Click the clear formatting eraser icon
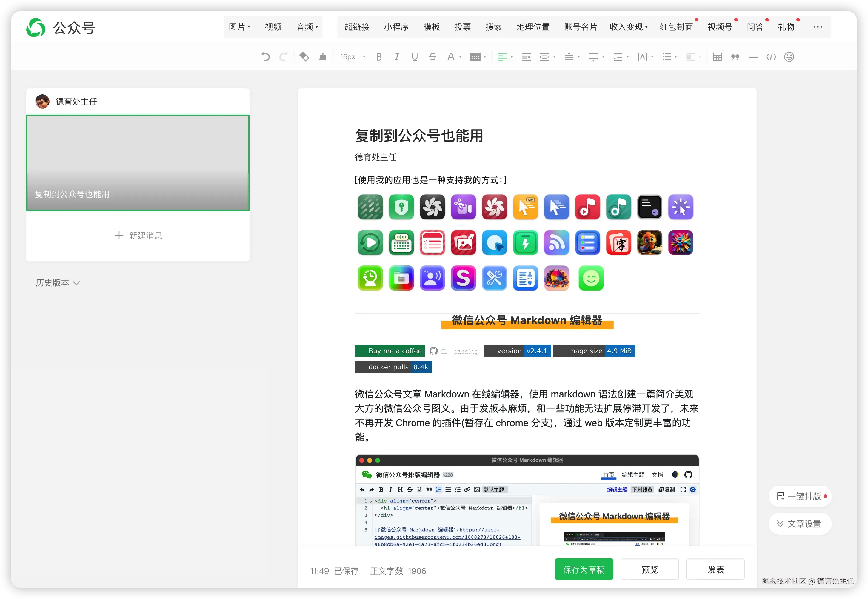868x599 pixels. [304, 57]
